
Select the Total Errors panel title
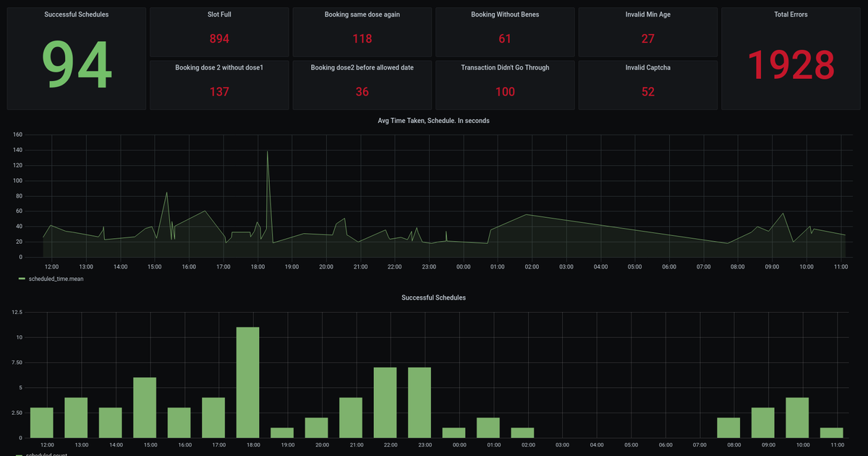pos(791,14)
